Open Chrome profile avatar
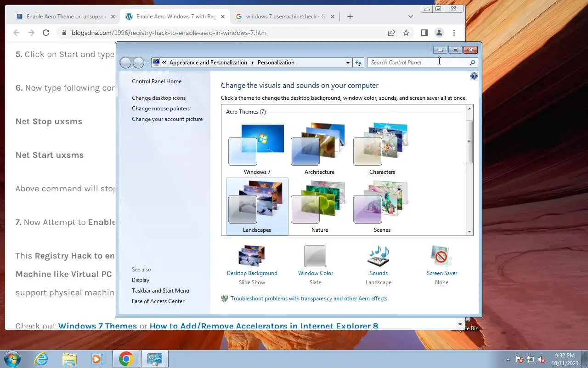The height and width of the screenshot is (368, 588). coord(439,33)
